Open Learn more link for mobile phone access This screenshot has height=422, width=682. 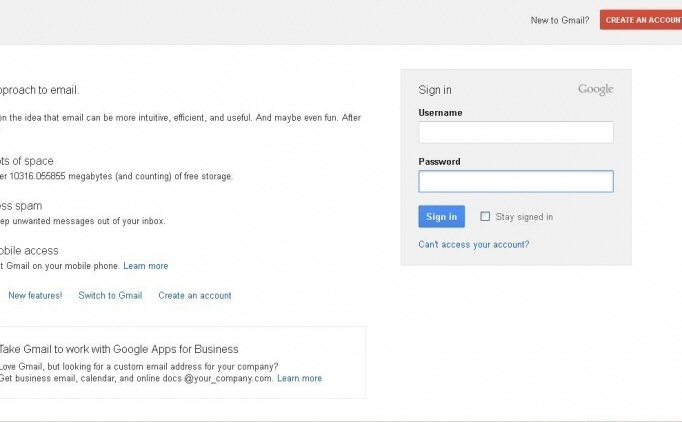pos(146,266)
